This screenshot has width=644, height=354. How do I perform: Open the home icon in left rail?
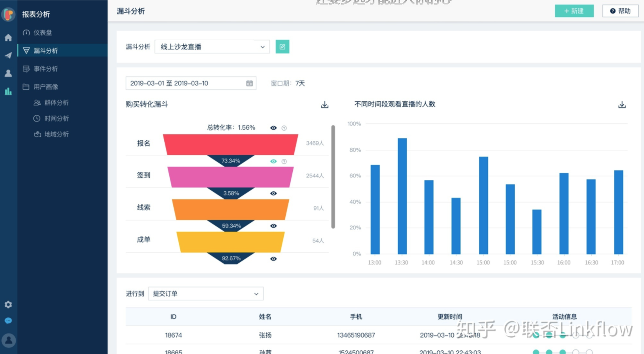(x=8, y=38)
